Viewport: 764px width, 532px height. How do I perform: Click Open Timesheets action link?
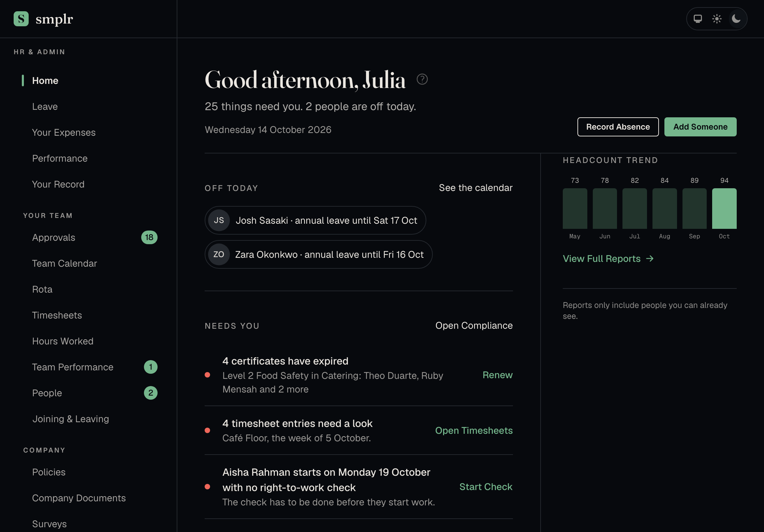coord(474,431)
